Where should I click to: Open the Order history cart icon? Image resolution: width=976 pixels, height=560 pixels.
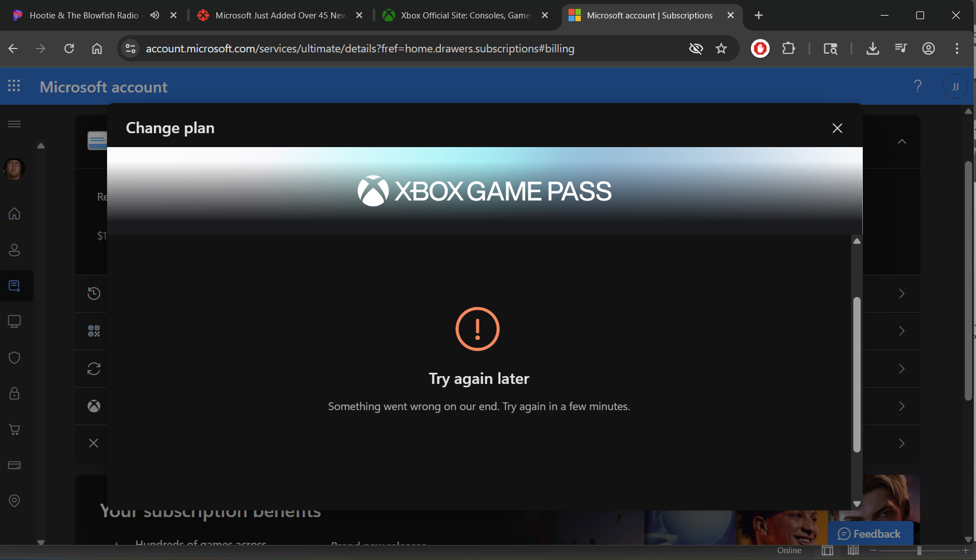[x=14, y=430]
